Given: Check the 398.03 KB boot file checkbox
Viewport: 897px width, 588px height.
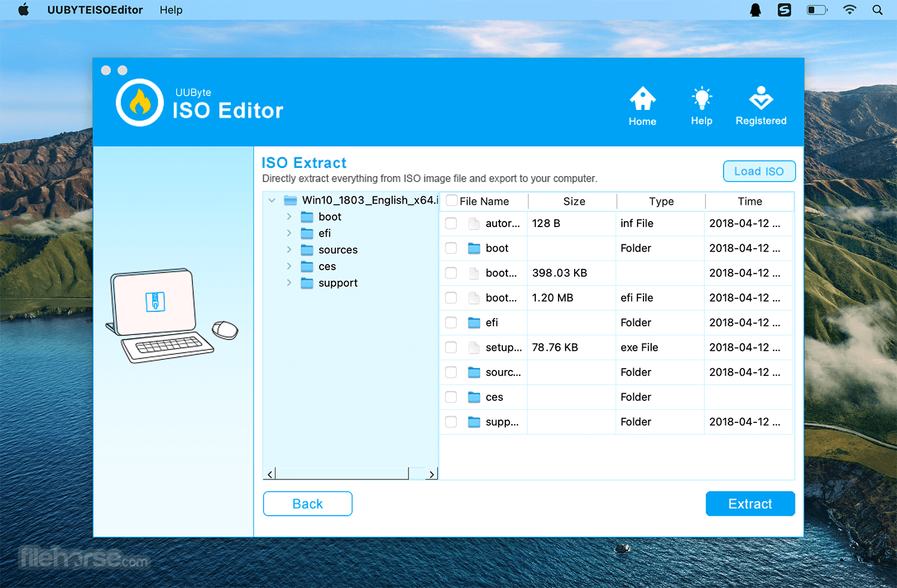Looking at the screenshot, I should [x=451, y=273].
